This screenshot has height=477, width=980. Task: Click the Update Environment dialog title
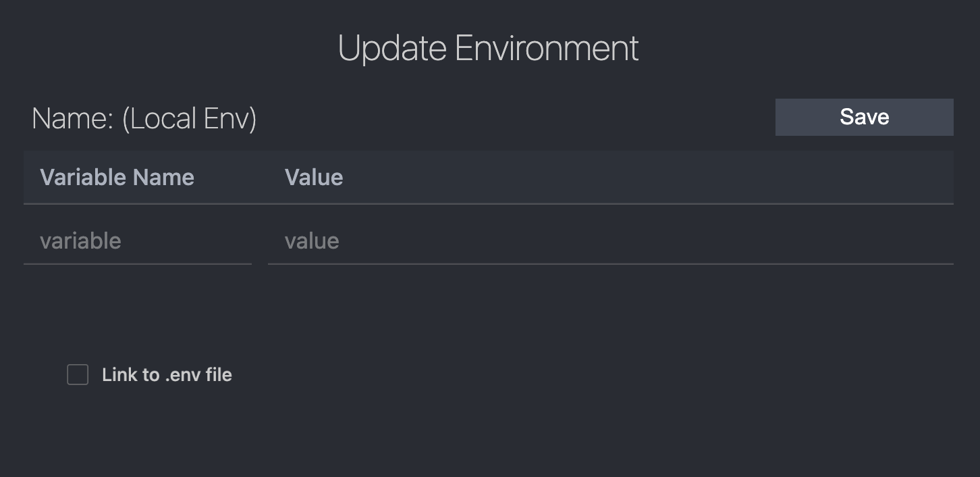point(488,47)
